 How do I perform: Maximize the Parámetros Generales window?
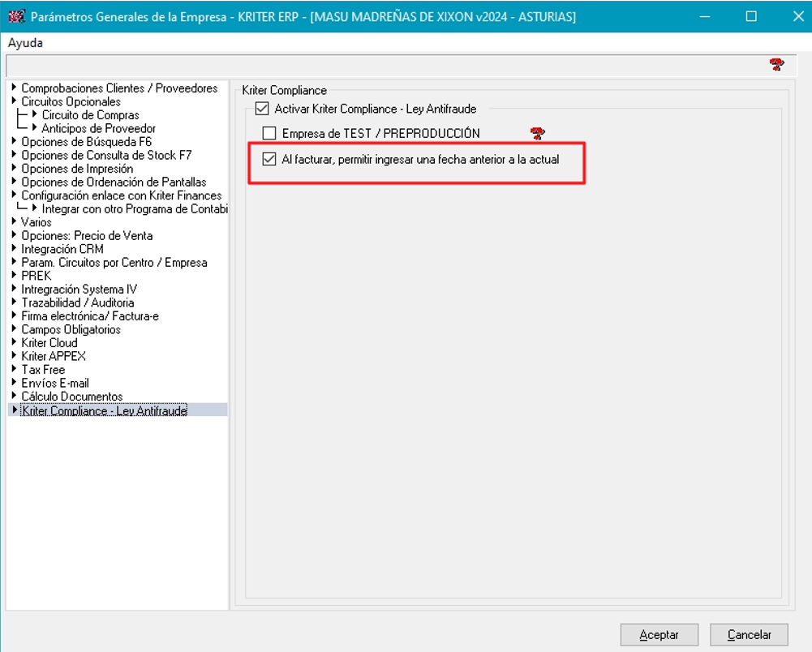click(x=751, y=16)
